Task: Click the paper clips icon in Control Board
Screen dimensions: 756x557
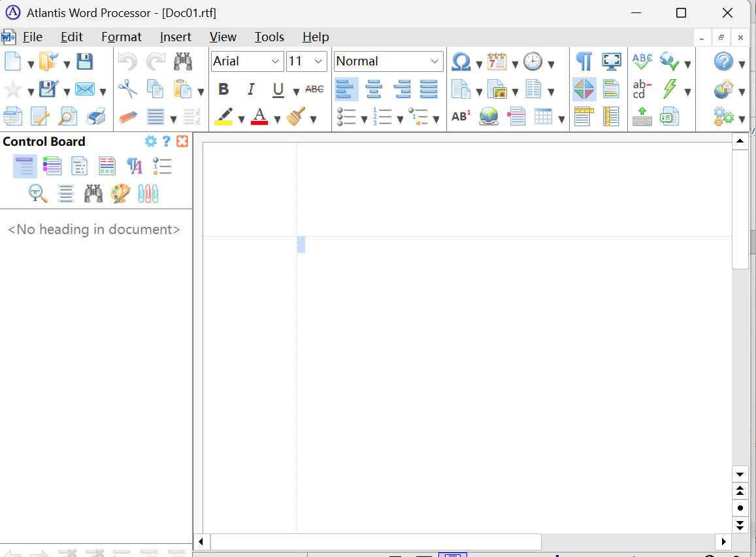Action: (x=148, y=194)
